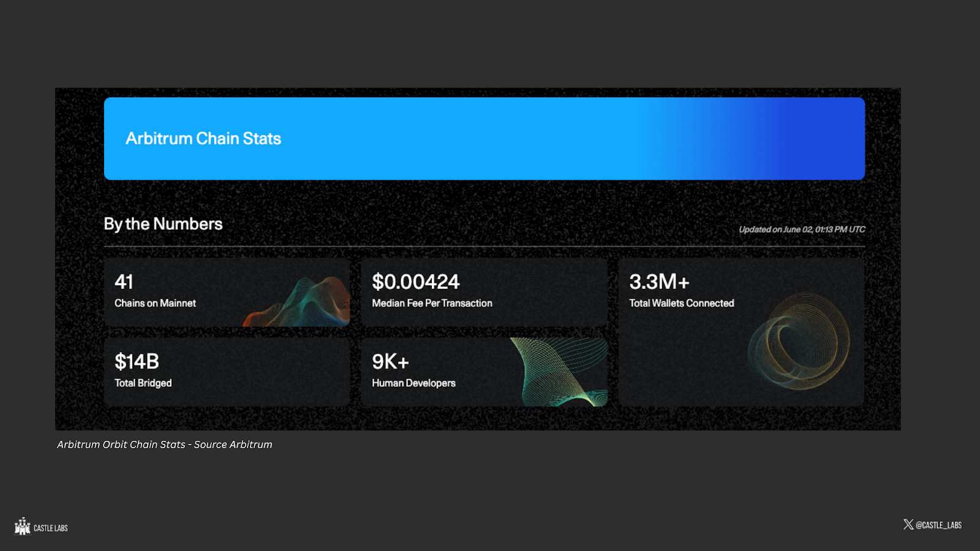Image resolution: width=980 pixels, height=551 pixels.
Task: Click the golden spiral ring graphic
Action: pos(799,341)
